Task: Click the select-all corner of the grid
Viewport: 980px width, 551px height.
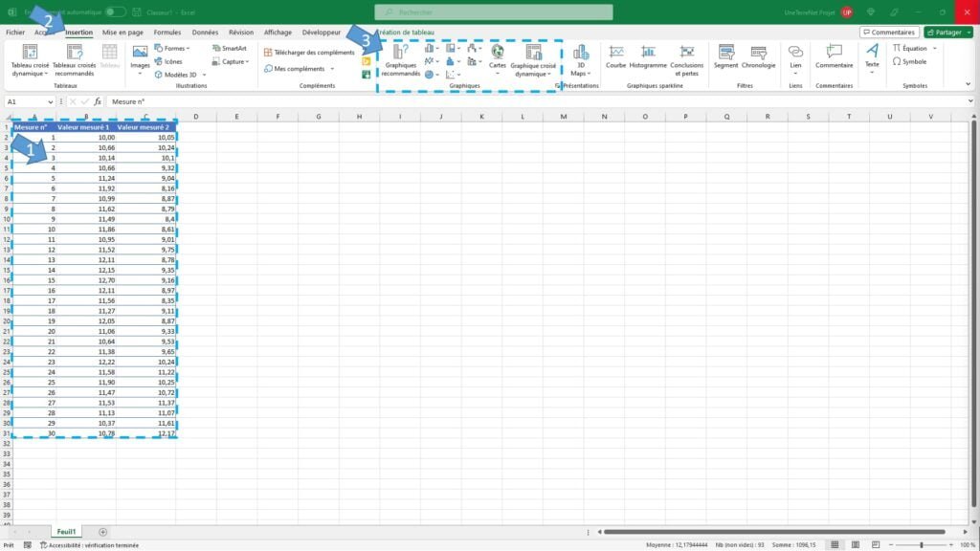Action: (x=7, y=116)
